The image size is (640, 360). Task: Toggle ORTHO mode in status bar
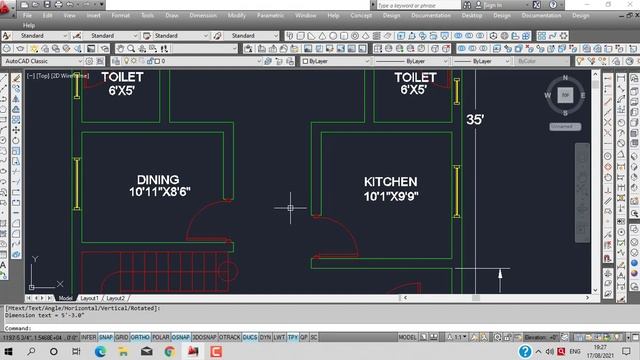(140, 338)
